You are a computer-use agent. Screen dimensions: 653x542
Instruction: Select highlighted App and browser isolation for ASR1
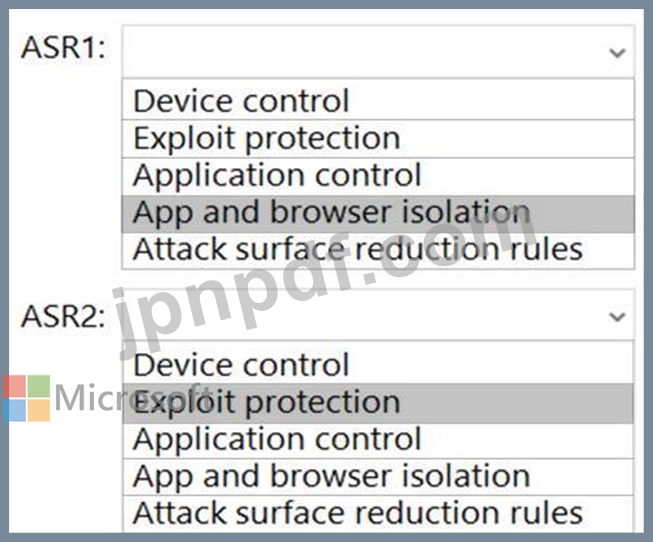tap(378, 214)
